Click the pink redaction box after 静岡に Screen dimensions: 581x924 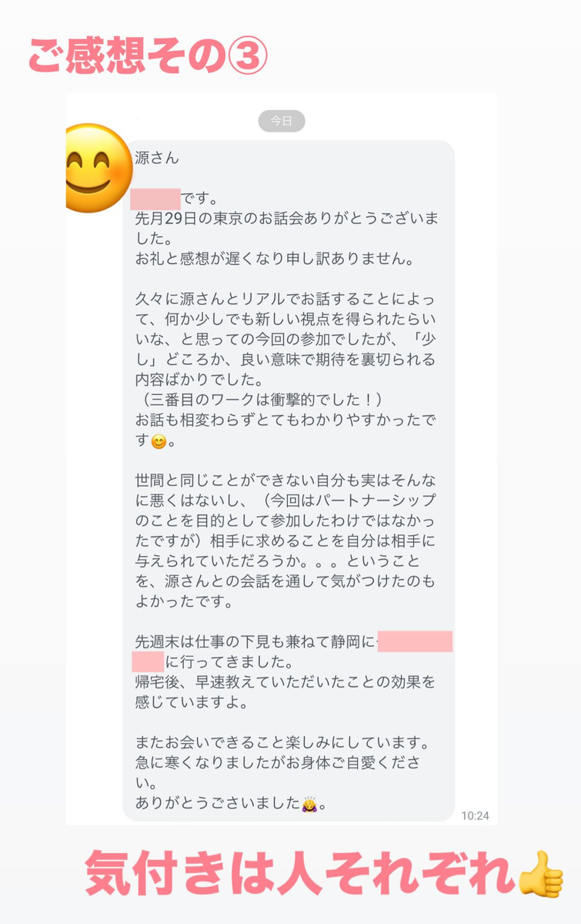tap(415, 641)
